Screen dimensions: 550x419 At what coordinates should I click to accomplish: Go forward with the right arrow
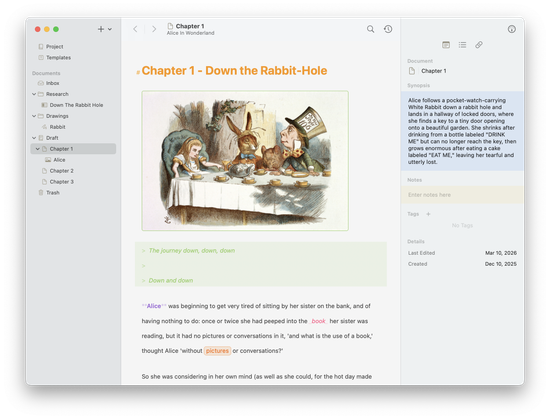[x=154, y=29]
